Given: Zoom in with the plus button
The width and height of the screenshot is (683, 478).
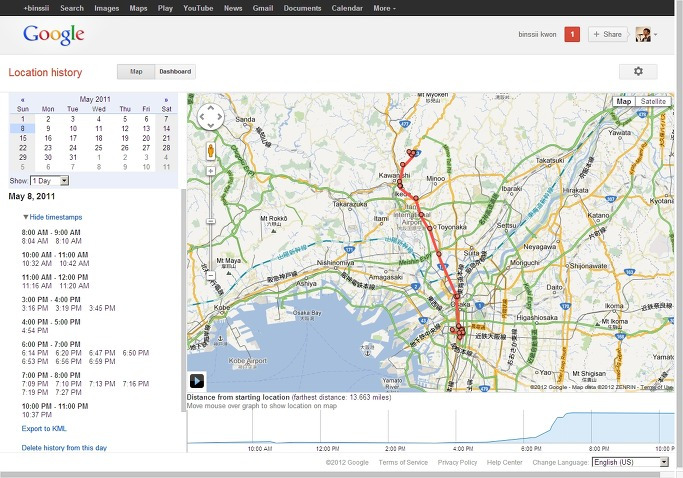Looking at the screenshot, I should pyautogui.click(x=211, y=171).
